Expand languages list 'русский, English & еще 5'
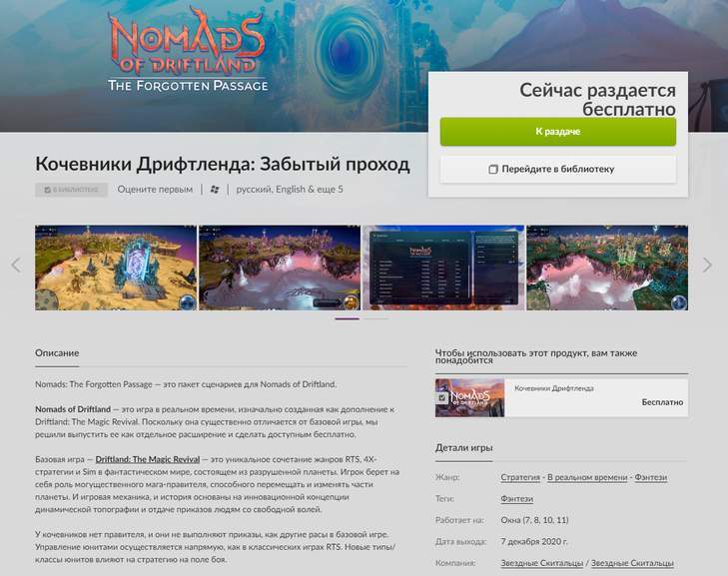The width and height of the screenshot is (728, 576). tap(290, 190)
